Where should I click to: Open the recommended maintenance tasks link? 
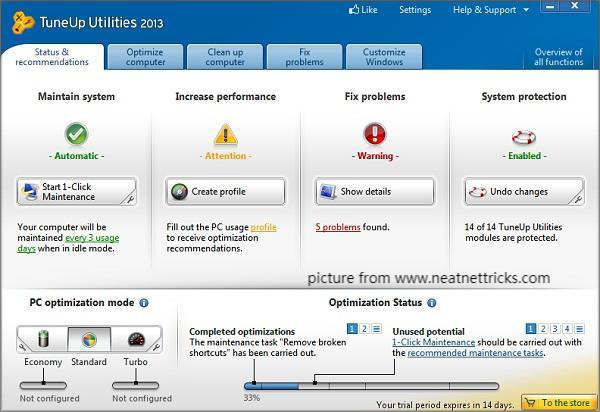coord(475,353)
